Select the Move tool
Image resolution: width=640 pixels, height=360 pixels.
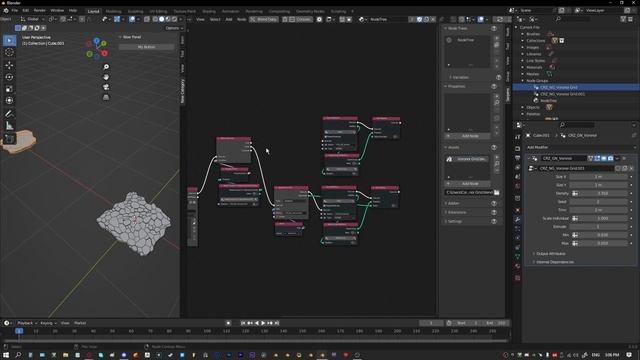point(9,65)
